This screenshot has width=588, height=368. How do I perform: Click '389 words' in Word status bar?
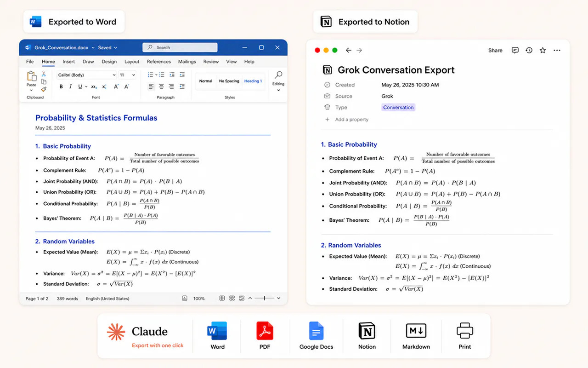(x=68, y=299)
